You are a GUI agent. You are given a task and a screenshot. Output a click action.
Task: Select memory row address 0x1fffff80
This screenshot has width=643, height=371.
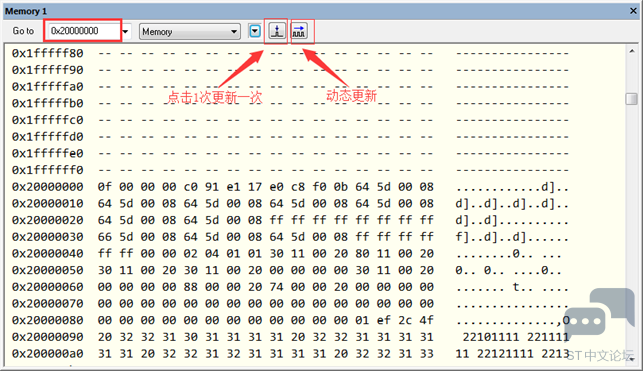tap(48, 53)
